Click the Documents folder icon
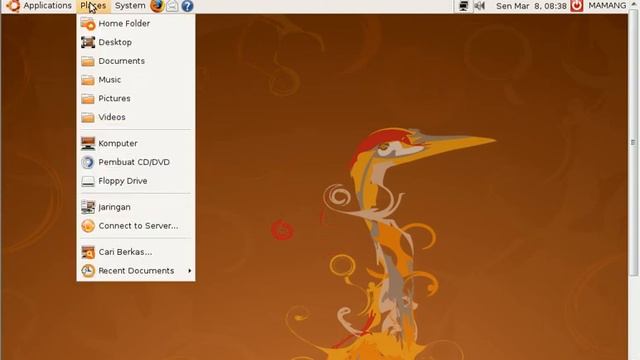This screenshot has height=360, width=640. pyautogui.click(x=88, y=61)
